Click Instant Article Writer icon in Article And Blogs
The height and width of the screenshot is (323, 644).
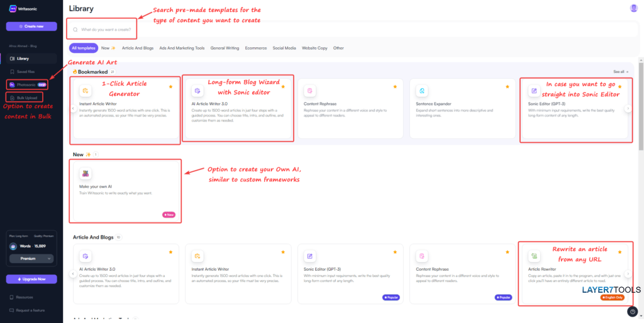point(197,256)
